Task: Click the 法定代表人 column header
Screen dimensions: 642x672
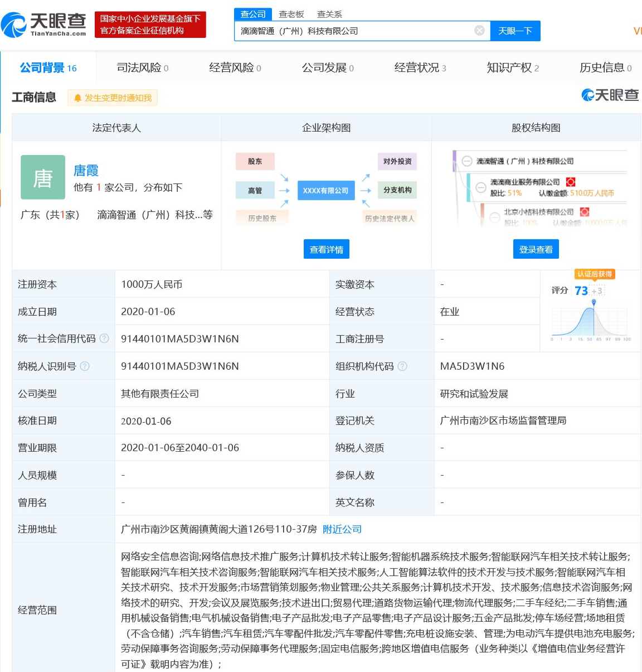Action: [x=116, y=128]
